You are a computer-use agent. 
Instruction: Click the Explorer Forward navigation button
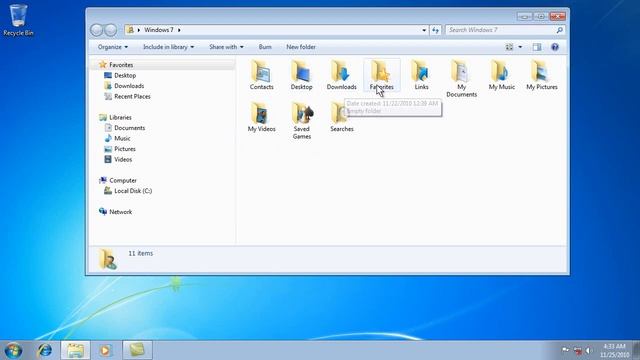(x=110, y=30)
